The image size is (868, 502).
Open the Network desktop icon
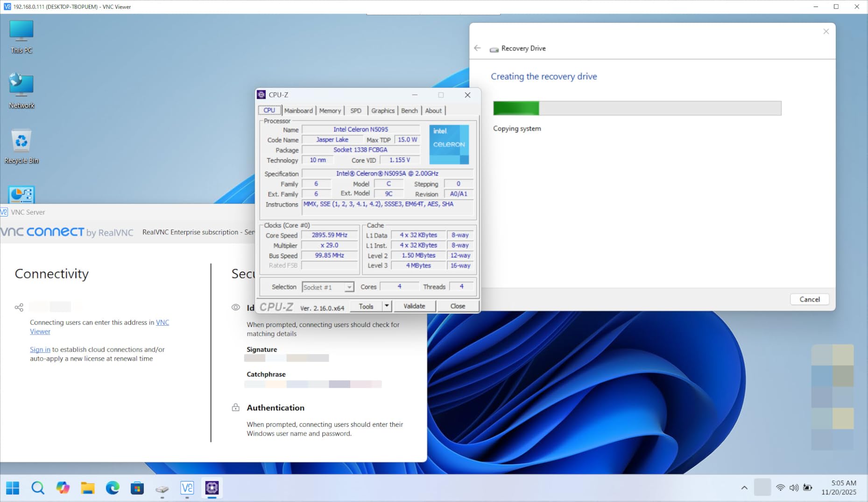21,91
